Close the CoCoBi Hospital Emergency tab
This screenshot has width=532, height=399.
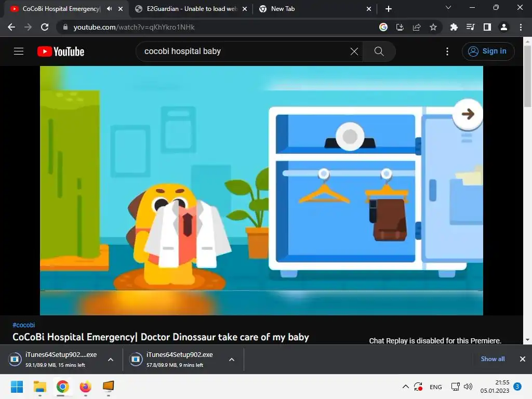pos(121,9)
